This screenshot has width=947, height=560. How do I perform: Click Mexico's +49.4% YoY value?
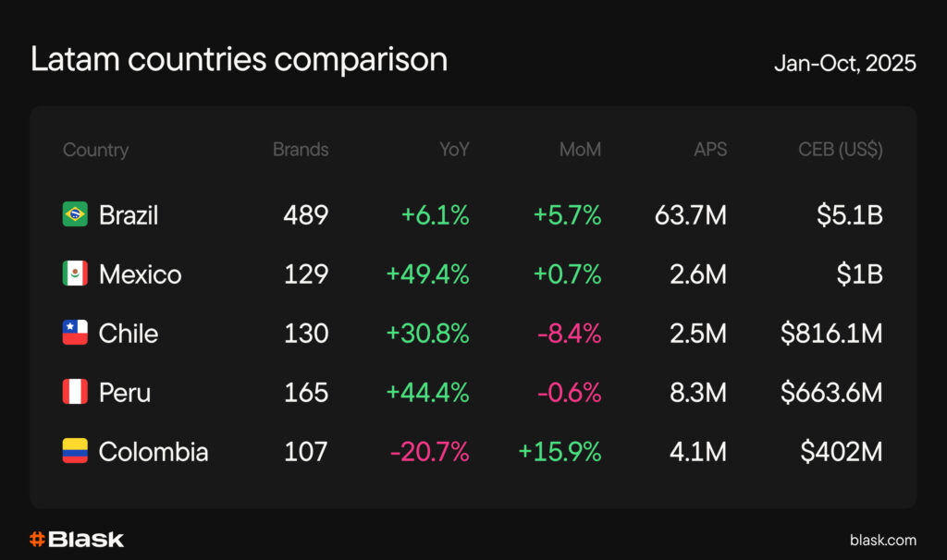427,274
